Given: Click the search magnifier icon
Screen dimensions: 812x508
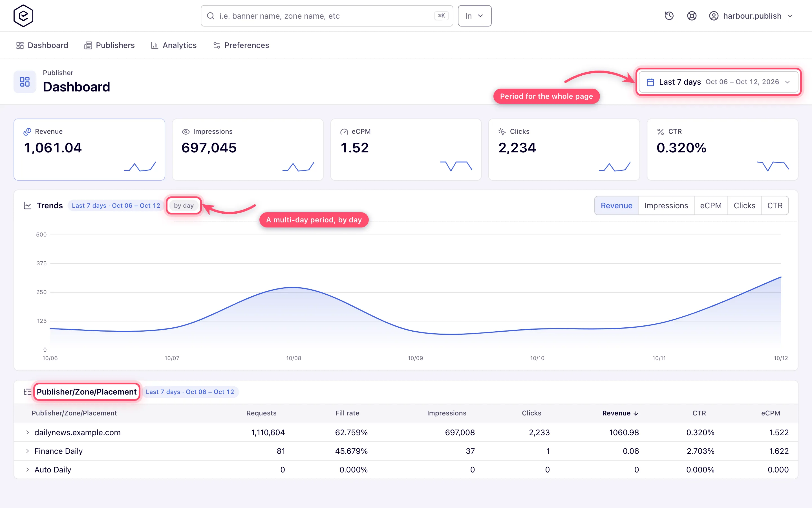Looking at the screenshot, I should point(210,16).
